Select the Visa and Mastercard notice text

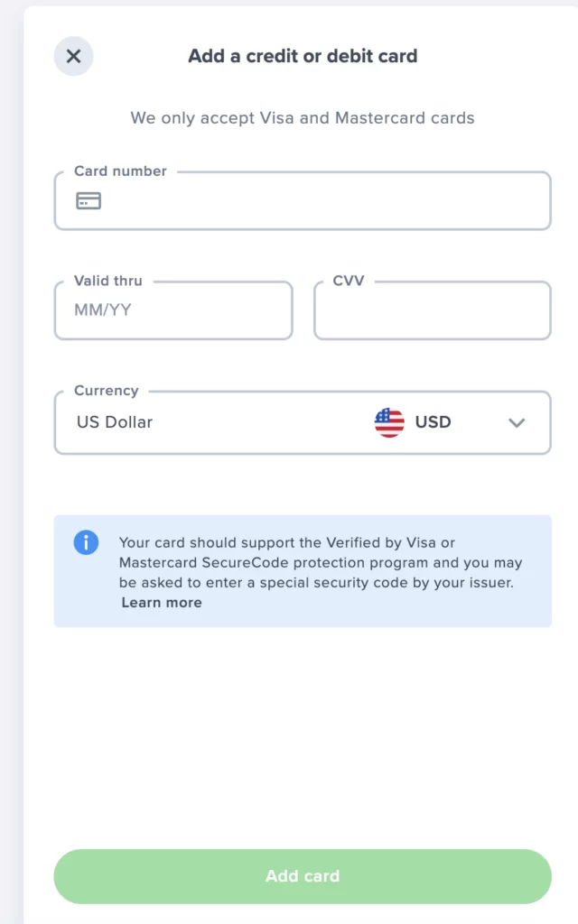point(303,117)
